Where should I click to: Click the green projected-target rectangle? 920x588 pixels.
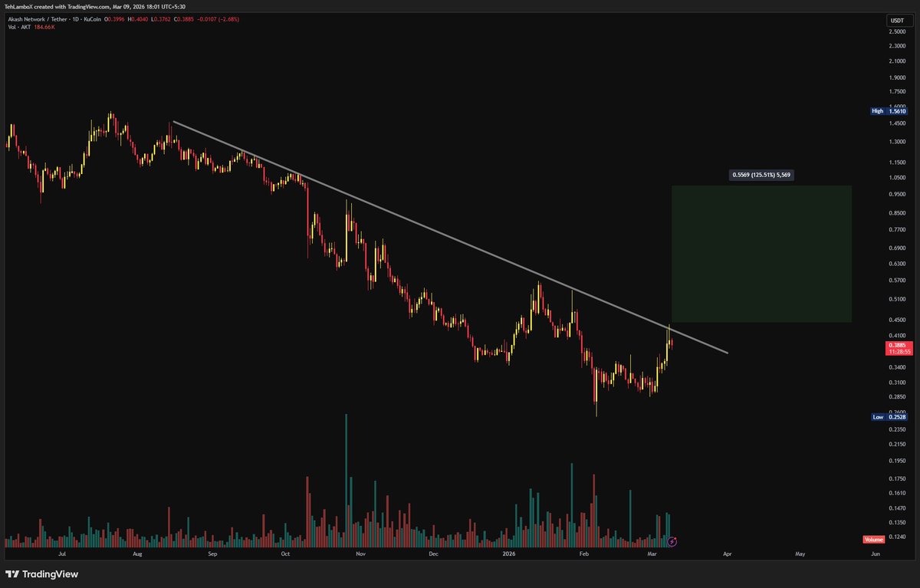(761, 254)
